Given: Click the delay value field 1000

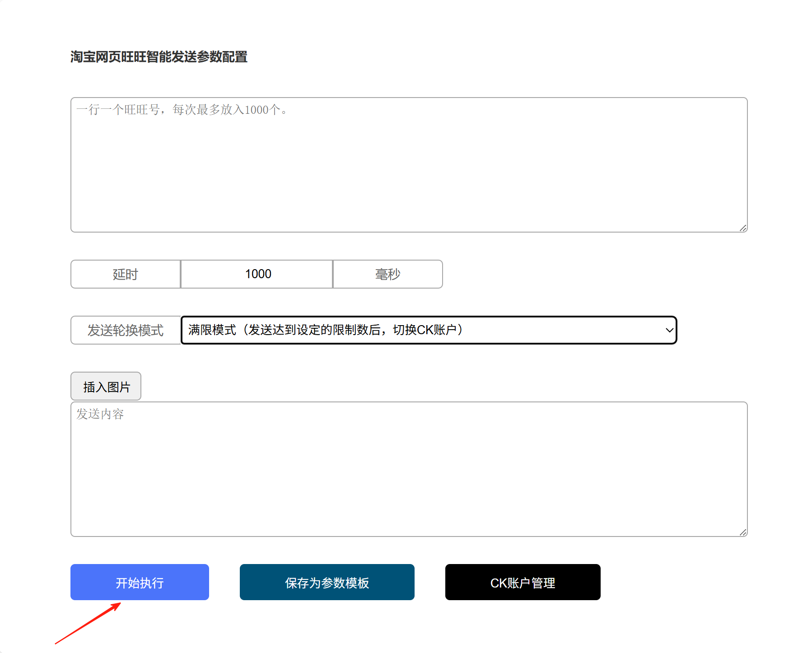Looking at the screenshot, I should [x=257, y=274].
